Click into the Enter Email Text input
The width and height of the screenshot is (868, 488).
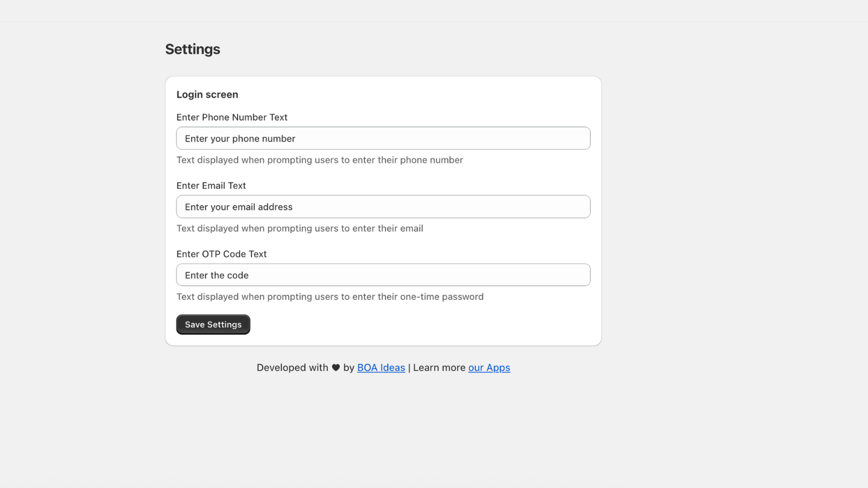pyautogui.click(x=383, y=207)
